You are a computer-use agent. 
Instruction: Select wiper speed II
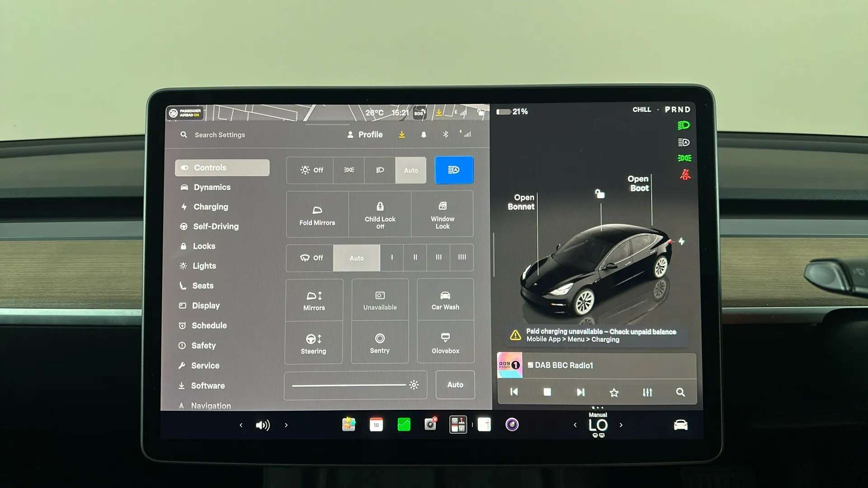(x=415, y=258)
